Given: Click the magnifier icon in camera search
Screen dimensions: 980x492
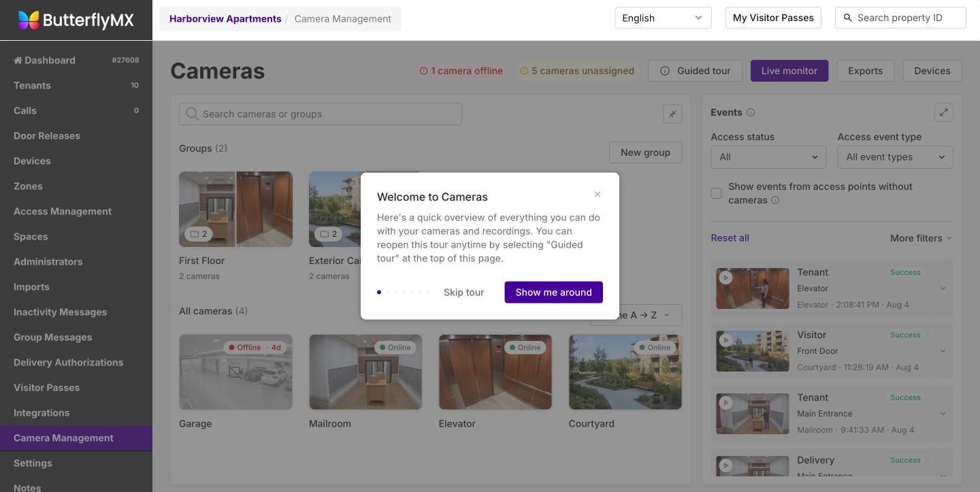Looking at the screenshot, I should click(x=193, y=114).
